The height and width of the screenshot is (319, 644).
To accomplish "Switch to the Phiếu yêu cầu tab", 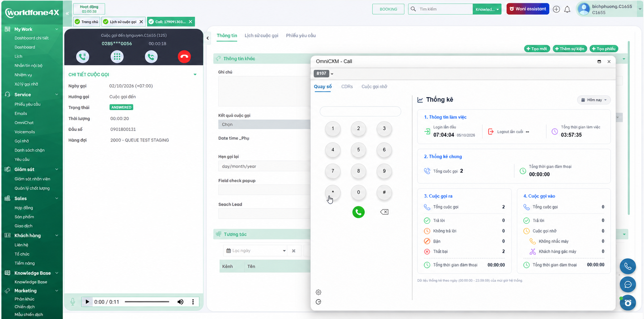I will (x=301, y=35).
